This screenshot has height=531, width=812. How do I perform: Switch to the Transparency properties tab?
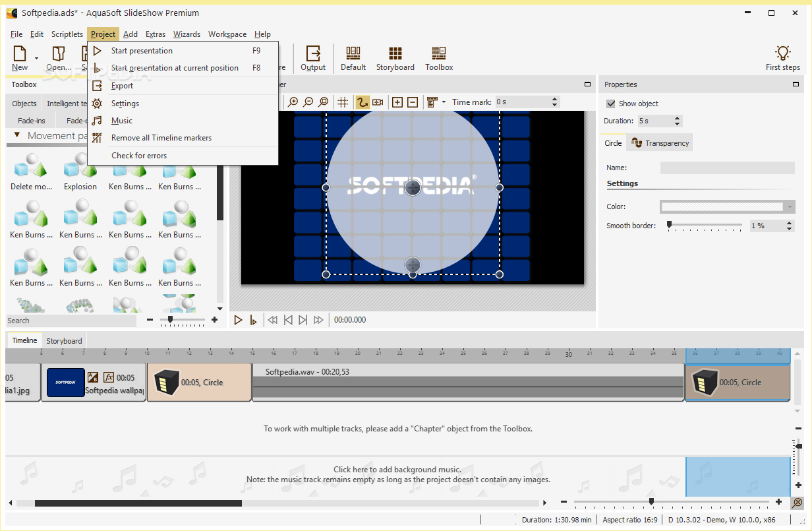pos(660,143)
